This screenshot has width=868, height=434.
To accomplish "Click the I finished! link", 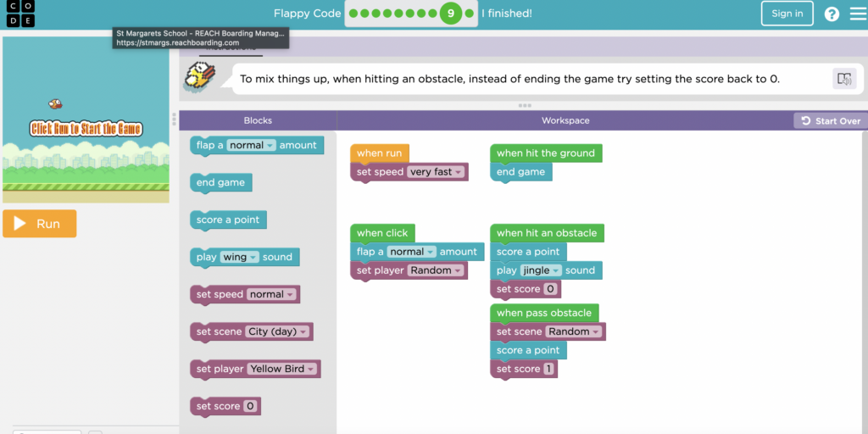I will (x=507, y=14).
